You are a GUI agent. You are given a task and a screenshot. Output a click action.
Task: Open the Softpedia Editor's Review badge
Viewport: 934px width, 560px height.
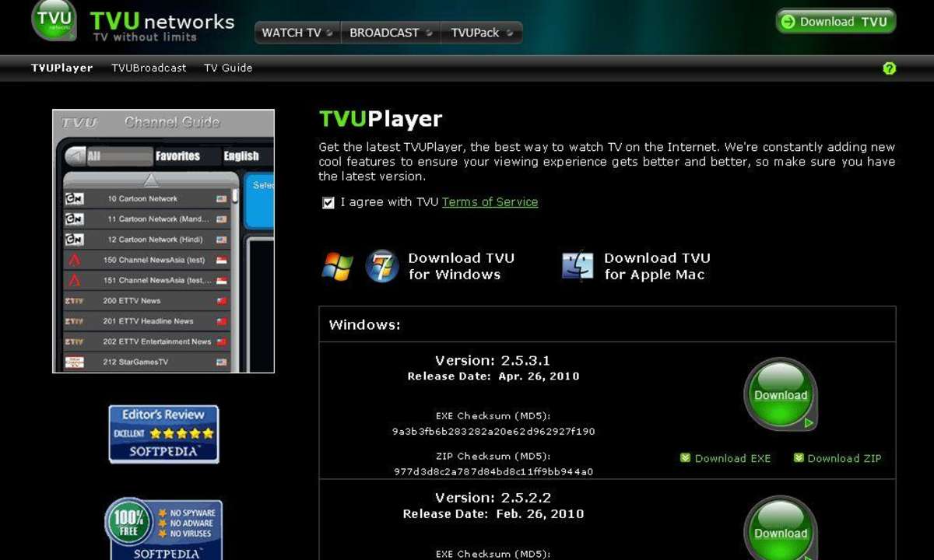coord(163,434)
